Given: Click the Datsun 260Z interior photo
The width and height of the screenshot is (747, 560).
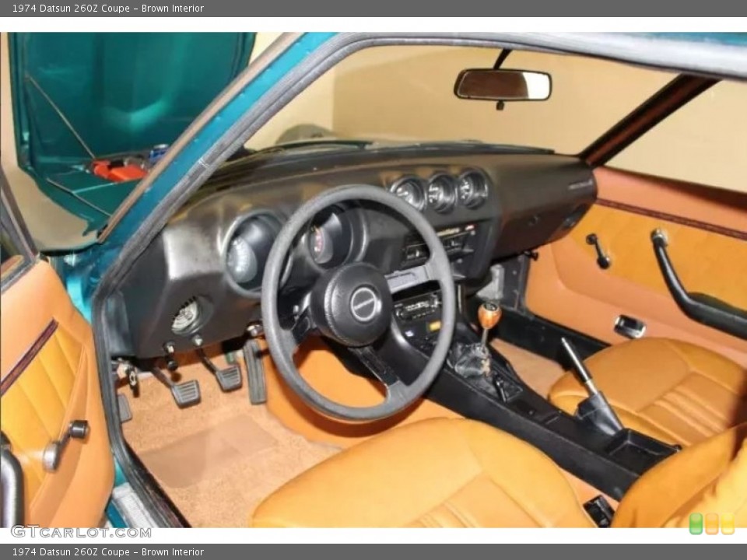Looking at the screenshot, I should click(373, 280).
